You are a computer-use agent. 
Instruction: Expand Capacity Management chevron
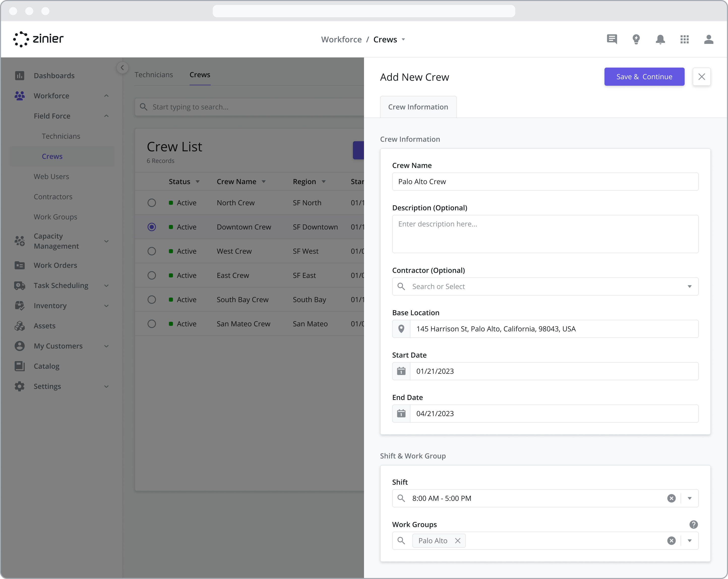tap(106, 241)
